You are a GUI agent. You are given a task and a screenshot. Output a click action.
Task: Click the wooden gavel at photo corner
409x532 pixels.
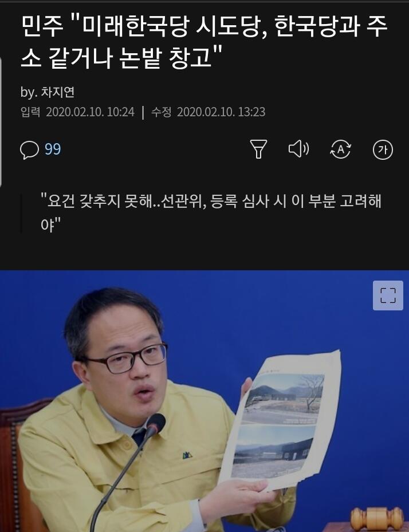click(x=377, y=519)
